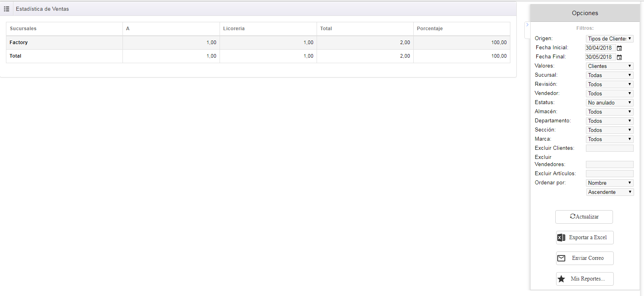The width and height of the screenshot is (644, 296).
Task: Open the Revisión dropdown
Action: 609,84
